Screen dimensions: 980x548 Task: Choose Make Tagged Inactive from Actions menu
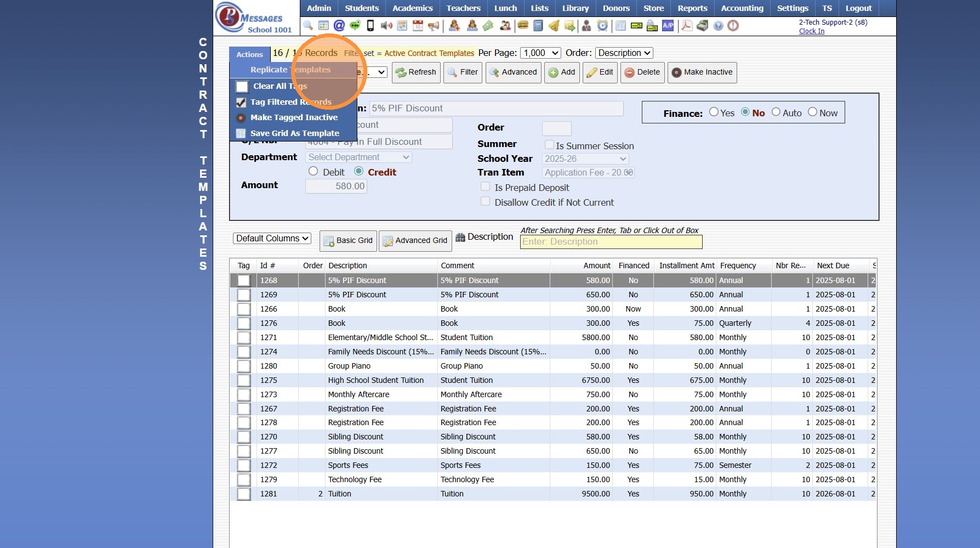pos(294,117)
